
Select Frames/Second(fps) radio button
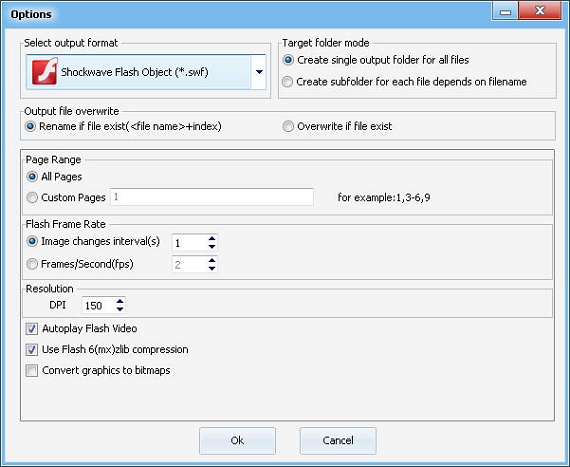click(32, 264)
